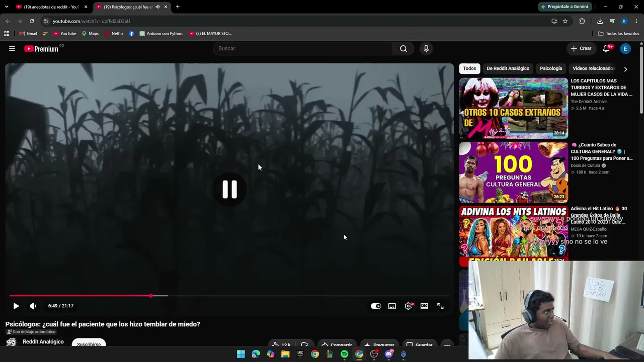Show more filter chips with arrow
Screen dimensions: 644x362
[x=625, y=69]
